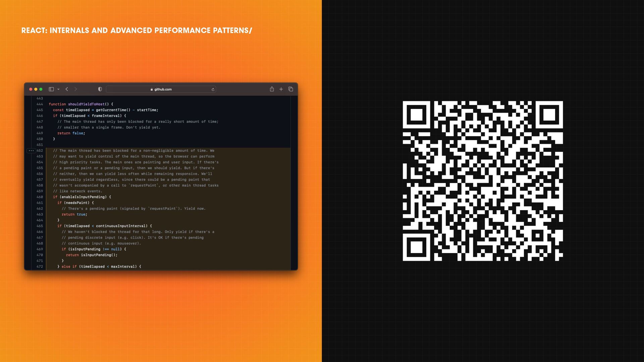Open the privacy report shield icon
This screenshot has width=644, height=362.
tap(100, 89)
